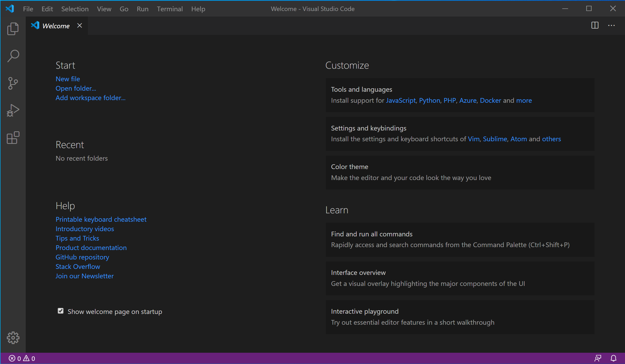Install Azure support link

468,100
